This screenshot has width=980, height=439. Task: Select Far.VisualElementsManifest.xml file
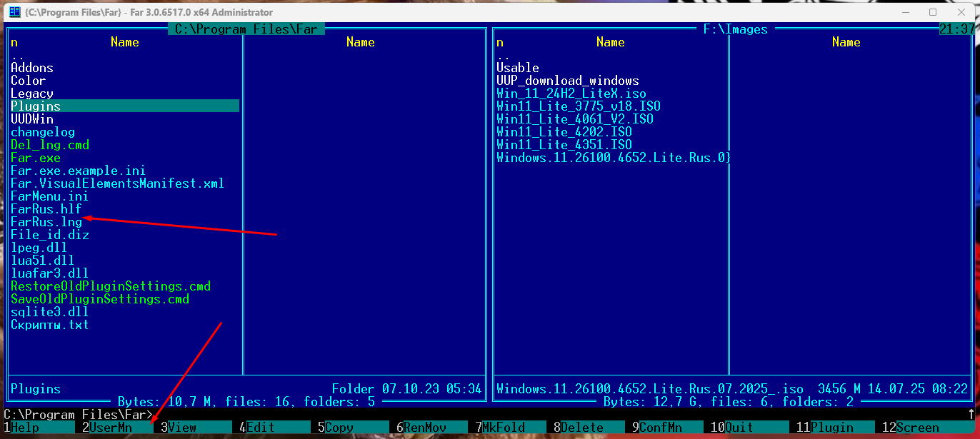[118, 183]
